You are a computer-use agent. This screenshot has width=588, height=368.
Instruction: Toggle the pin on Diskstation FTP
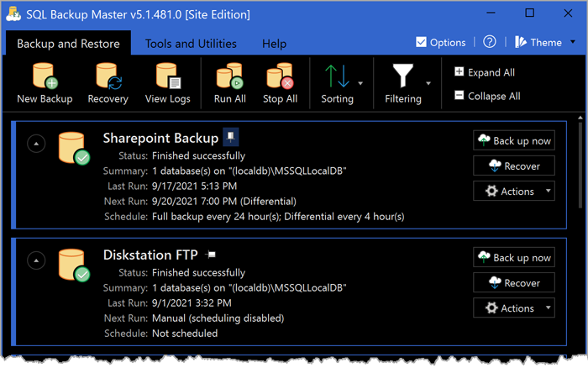coord(211,255)
